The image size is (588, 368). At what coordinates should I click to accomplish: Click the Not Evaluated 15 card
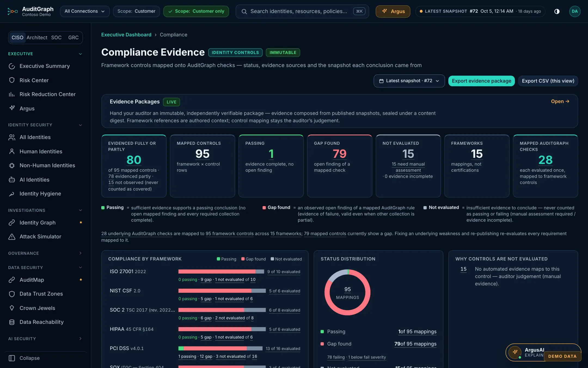point(408,166)
